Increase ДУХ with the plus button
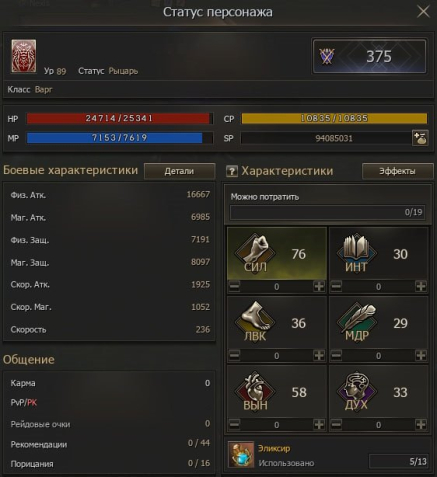This screenshot has height=477, width=437. [x=421, y=424]
